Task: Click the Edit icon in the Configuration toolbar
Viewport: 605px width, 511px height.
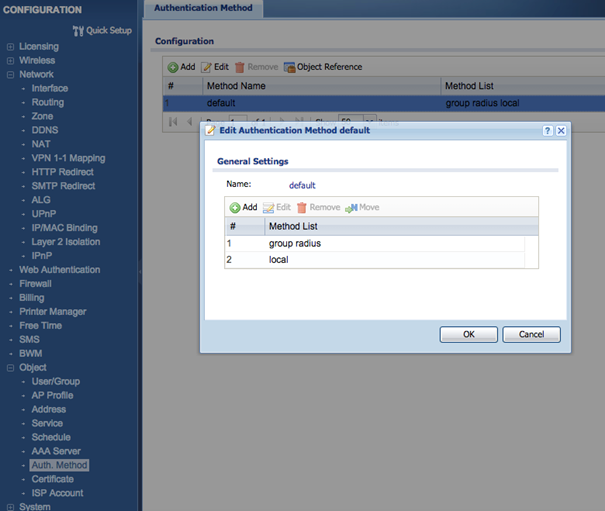Action: click(x=207, y=67)
